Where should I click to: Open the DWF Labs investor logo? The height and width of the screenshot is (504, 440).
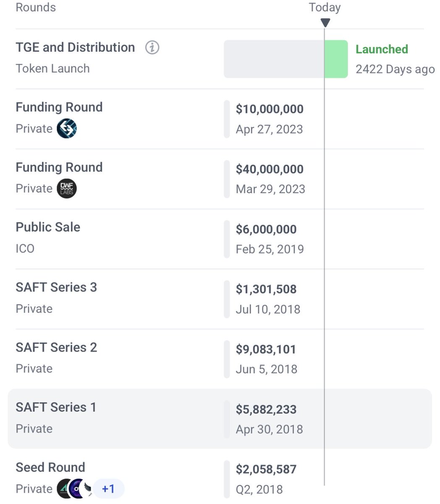(x=67, y=189)
